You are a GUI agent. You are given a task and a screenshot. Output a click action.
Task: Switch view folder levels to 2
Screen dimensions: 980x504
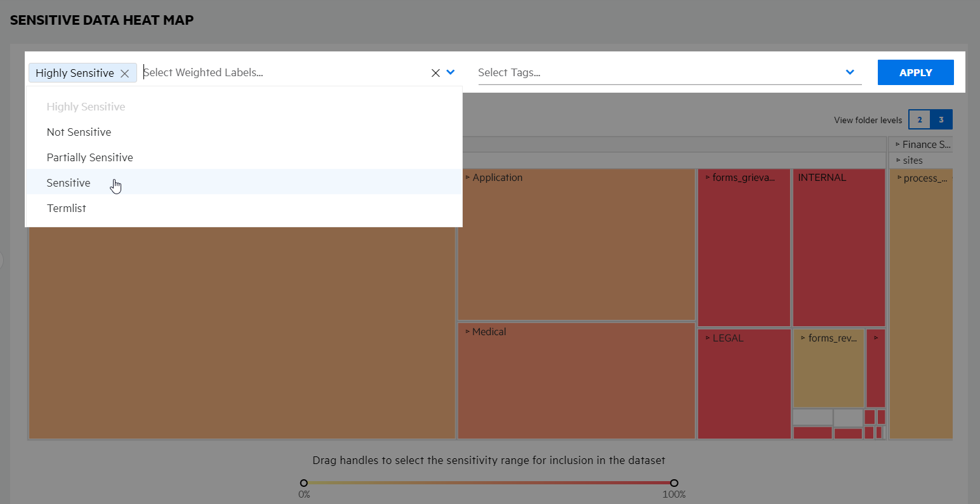(919, 119)
